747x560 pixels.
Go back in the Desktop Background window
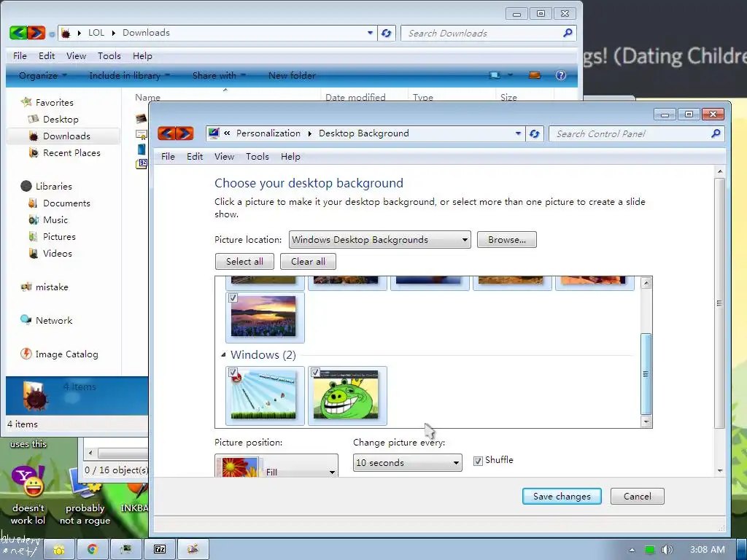(166, 133)
